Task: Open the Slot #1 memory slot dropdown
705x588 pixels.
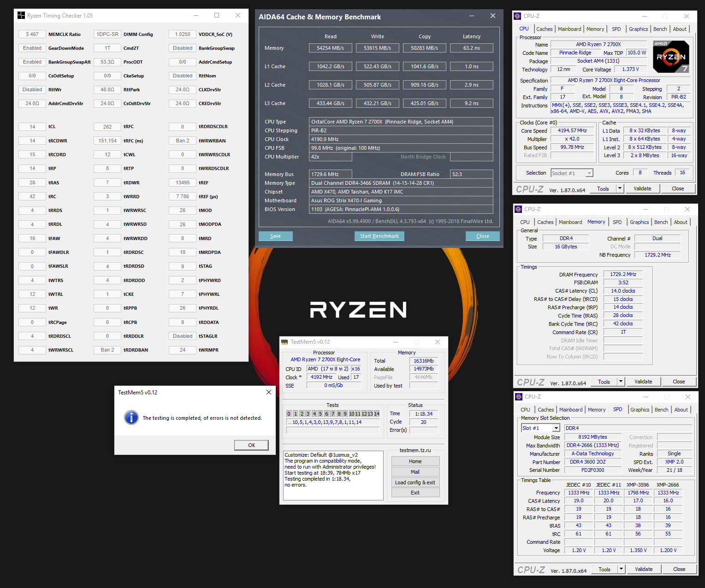Action: click(556, 428)
